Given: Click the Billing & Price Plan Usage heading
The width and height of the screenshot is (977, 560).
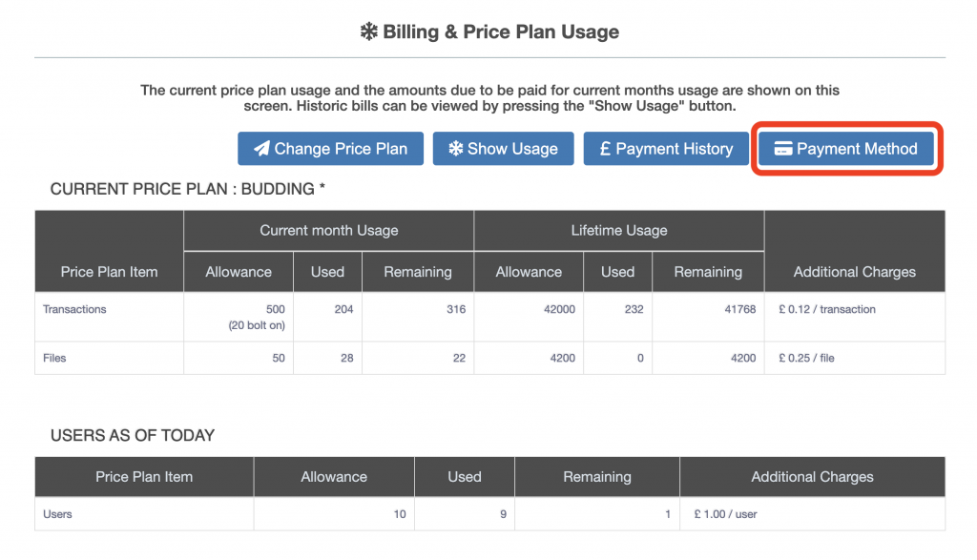Looking at the screenshot, I should tap(501, 31).
